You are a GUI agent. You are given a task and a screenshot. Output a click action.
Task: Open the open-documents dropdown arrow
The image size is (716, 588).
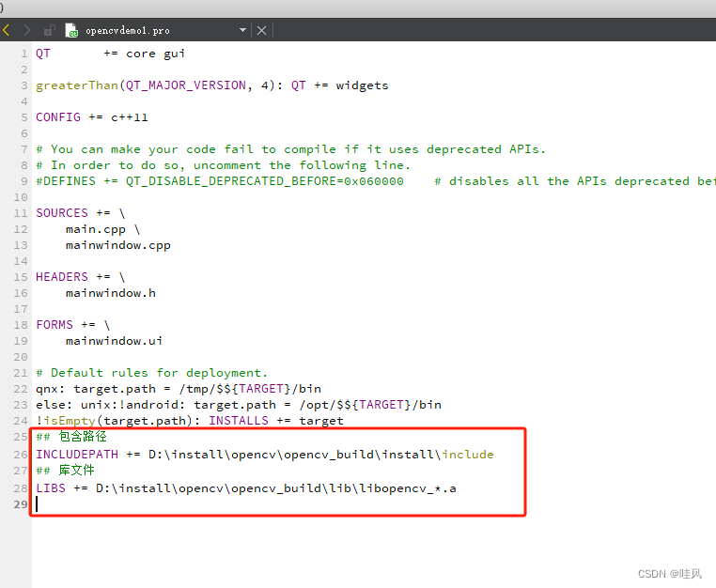click(243, 30)
